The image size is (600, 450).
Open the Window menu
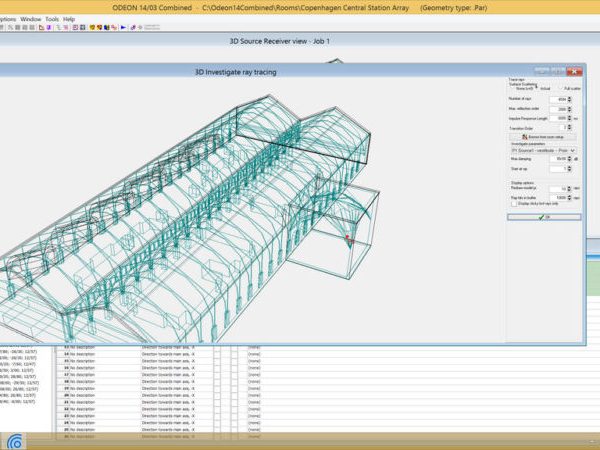tap(30, 19)
